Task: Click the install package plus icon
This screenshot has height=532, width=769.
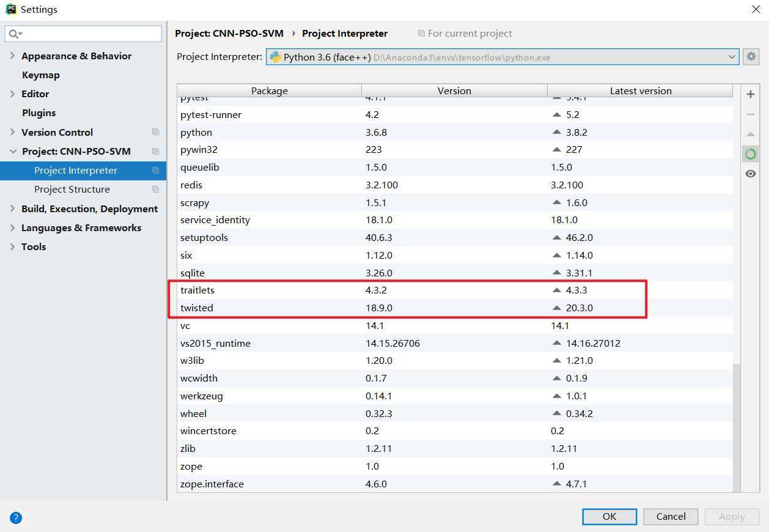Action: [x=751, y=94]
